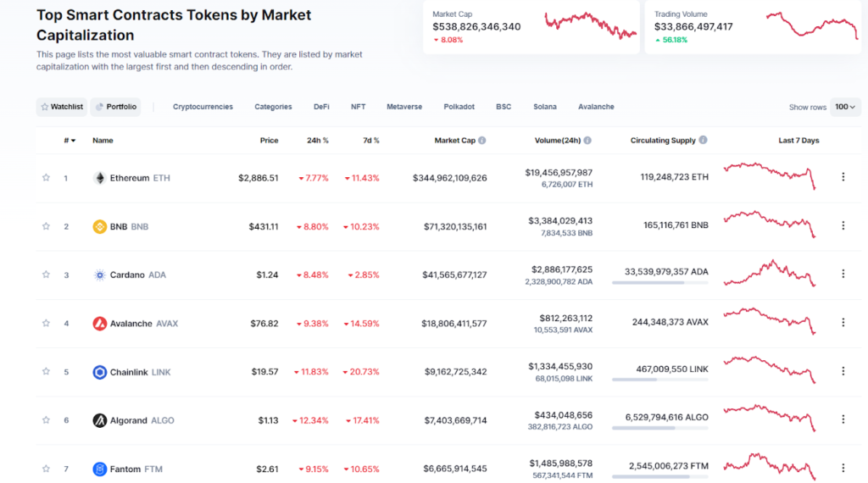
Task: Show the Market Cap column info tooltip icon
Action: (x=482, y=141)
